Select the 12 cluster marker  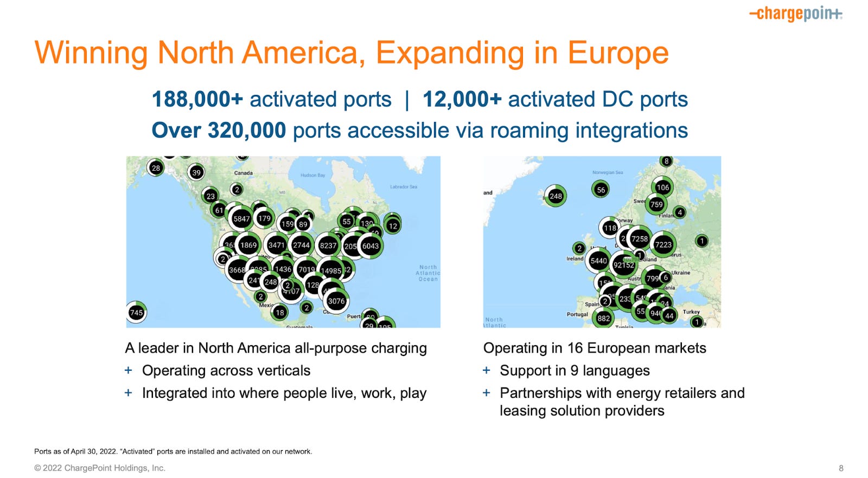[393, 226]
